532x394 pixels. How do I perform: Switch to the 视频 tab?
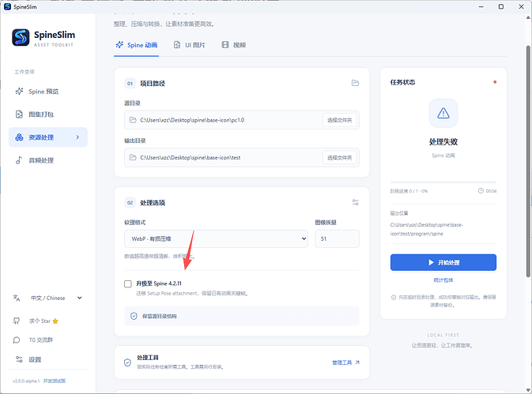234,45
